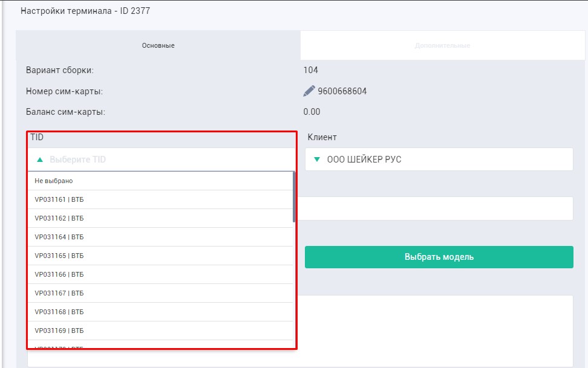
Task: Click the empty input field below Клиент
Action: coord(439,208)
